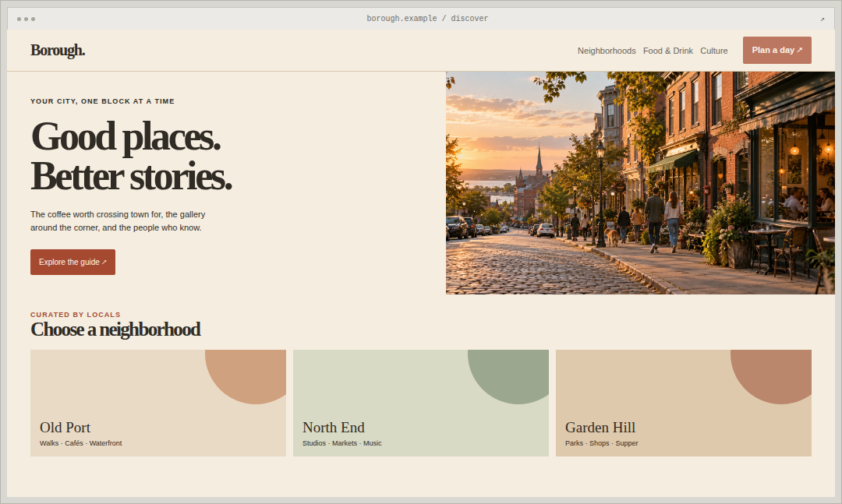Image resolution: width=842 pixels, height=504 pixels.
Task: Click the Good places. Better stories. headline
Action: tap(132, 157)
